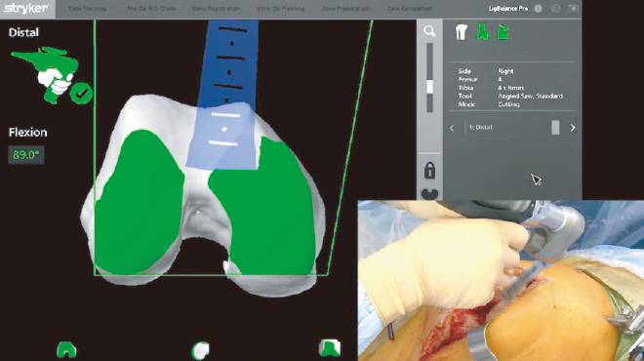
Task: Click the grey handle in Distal cut bar
Action: [x=555, y=127]
